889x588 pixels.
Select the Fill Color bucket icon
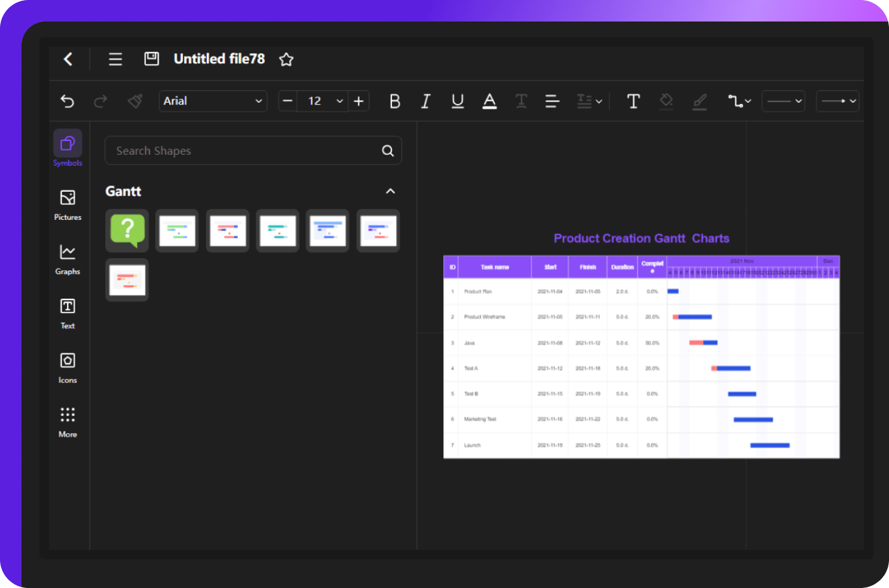click(666, 101)
